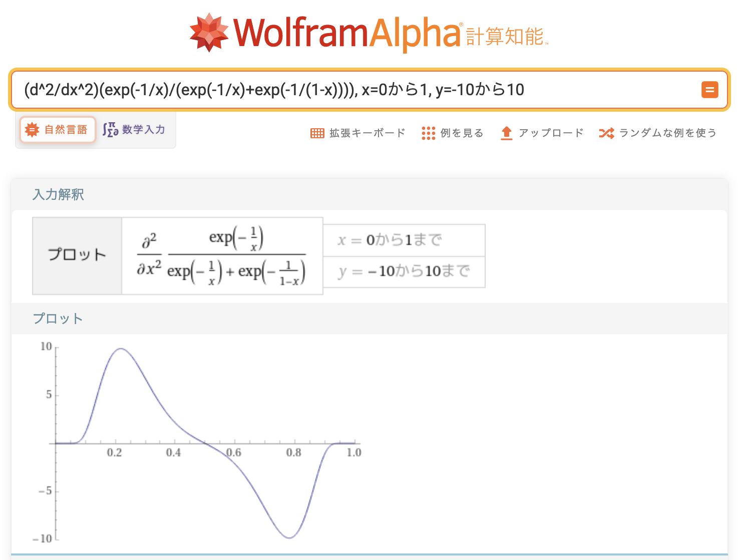Click the upload arrow icon
This screenshot has width=738, height=560.
point(506,133)
